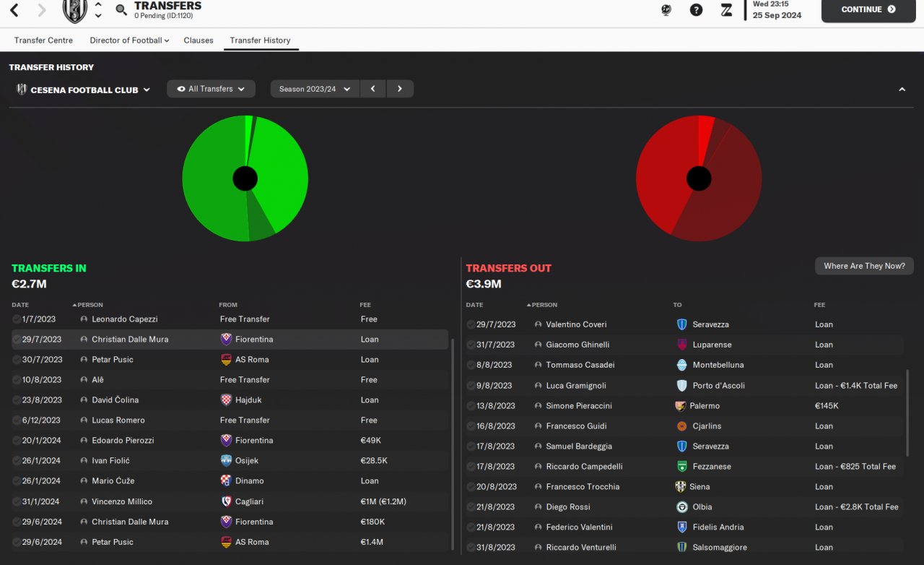Image resolution: width=924 pixels, height=565 pixels.
Task: Click the date 25 Sep 2024
Action: [777, 15]
